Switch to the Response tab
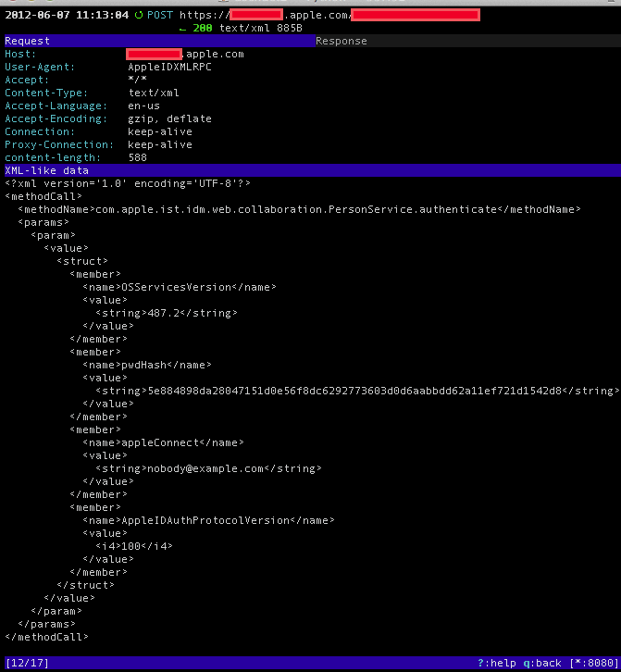Image resolution: width=621 pixels, height=672 pixels. 341,41
